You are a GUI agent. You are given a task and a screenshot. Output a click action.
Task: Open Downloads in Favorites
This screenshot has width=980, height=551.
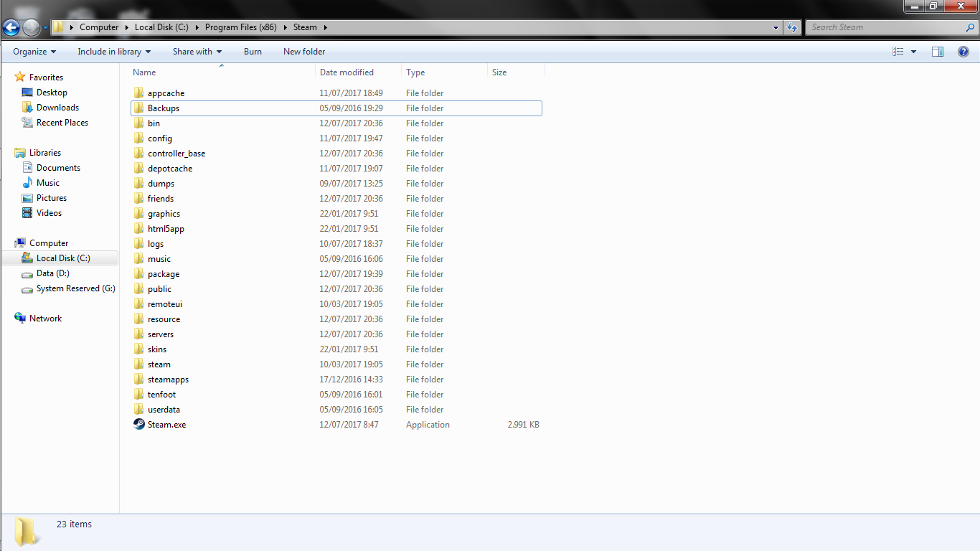click(57, 108)
